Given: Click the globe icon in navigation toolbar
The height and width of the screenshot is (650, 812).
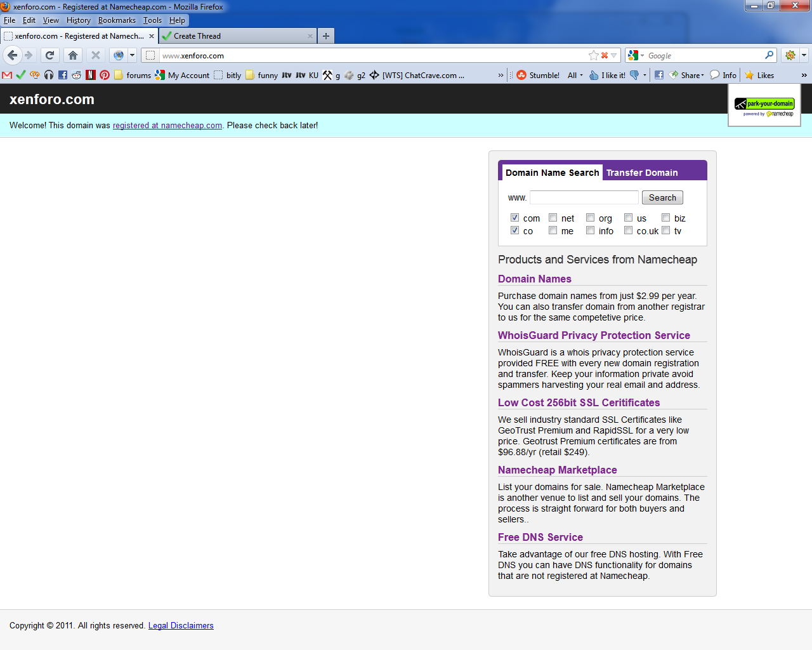Looking at the screenshot, I should 118,55.
